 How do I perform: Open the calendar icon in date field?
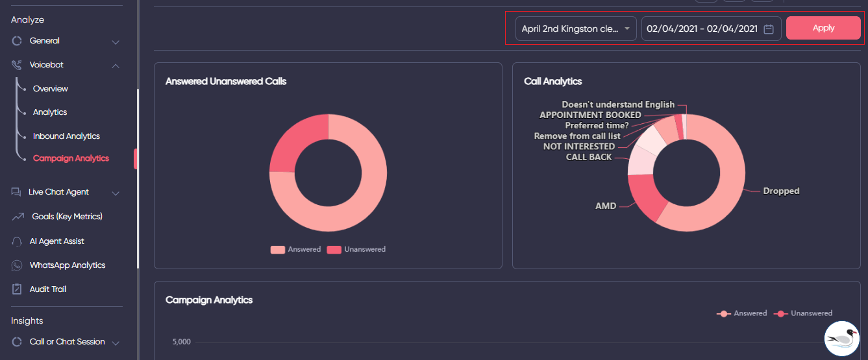click(769, 29)
